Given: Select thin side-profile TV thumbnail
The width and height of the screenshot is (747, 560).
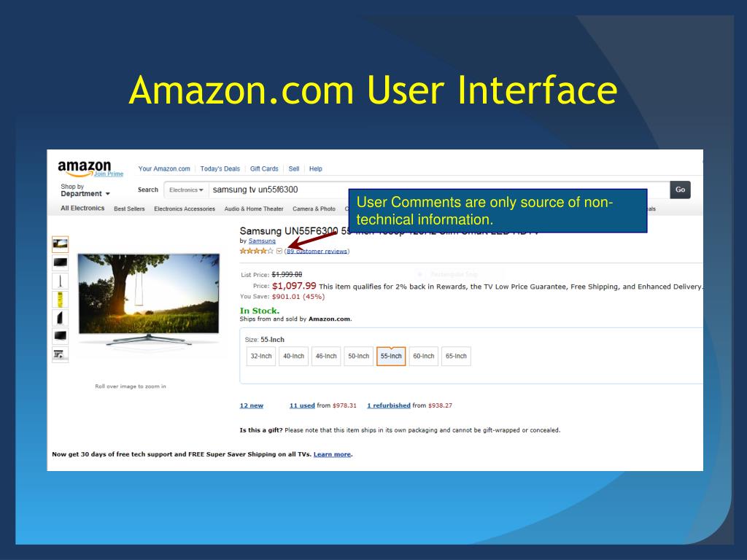Looking at the screenshot, I should 60,281.
